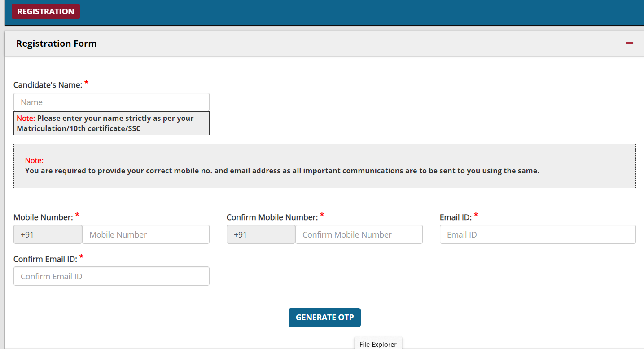Select the Confirm Mobile Number input box
Image resolution: width=644 pixels, height=349 pixels.
click(359, 234)
